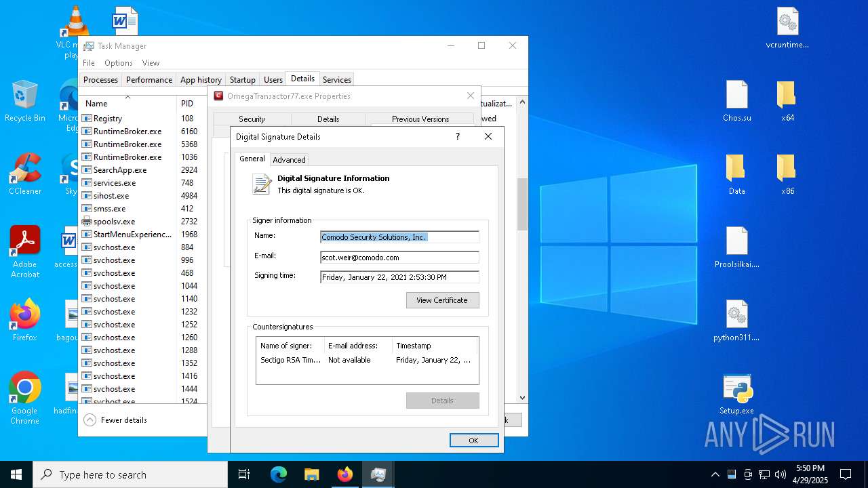Image resolution: width=868 pixels, height=488 pixels.
Task: Launch Microsoft Edge from the taskbar
Action: click(x=279, y=474)
